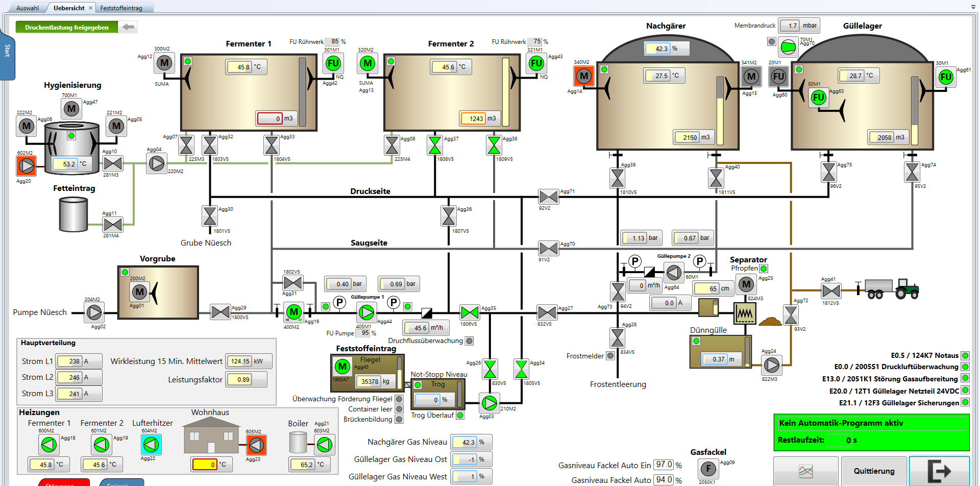Toggle the Frostmelder indicator

click(610, 356)
